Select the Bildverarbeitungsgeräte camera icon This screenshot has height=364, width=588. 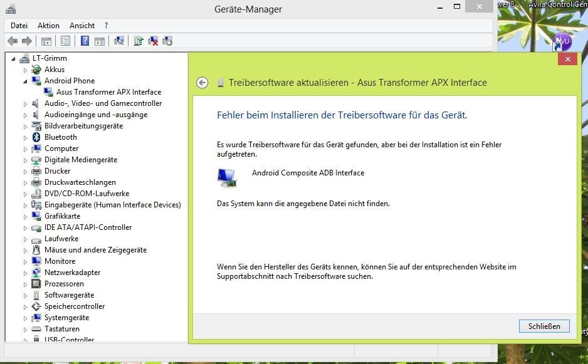[36, 126]
